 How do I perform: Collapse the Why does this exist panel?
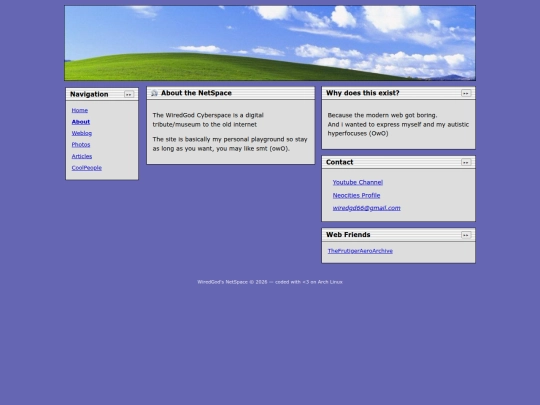click(x=466, y=93)
